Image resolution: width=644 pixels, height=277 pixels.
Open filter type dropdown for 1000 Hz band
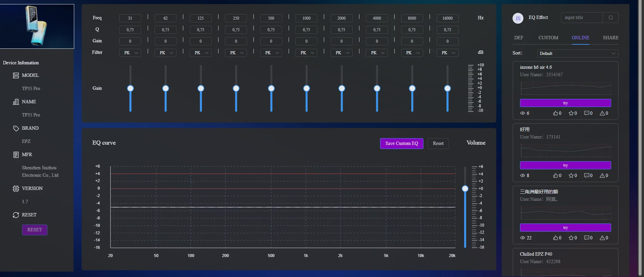[x=306, y=53]
